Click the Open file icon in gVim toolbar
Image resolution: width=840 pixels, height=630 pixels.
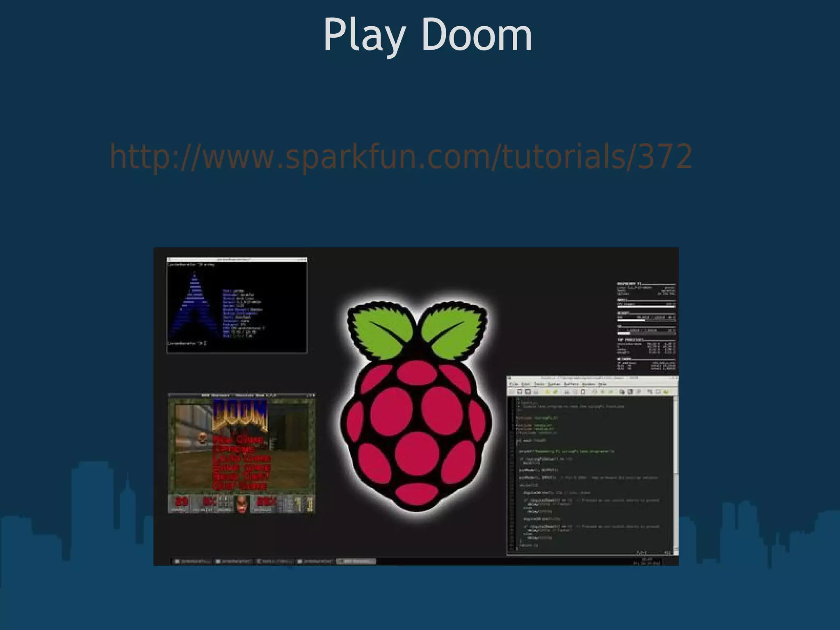pos(511,392)
